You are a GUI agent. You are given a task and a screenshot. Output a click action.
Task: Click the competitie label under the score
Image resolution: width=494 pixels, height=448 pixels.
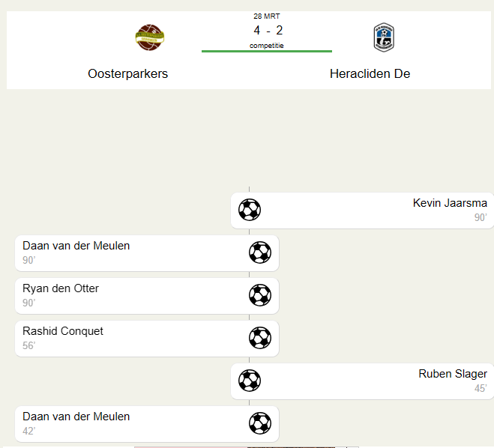(267, 45)
